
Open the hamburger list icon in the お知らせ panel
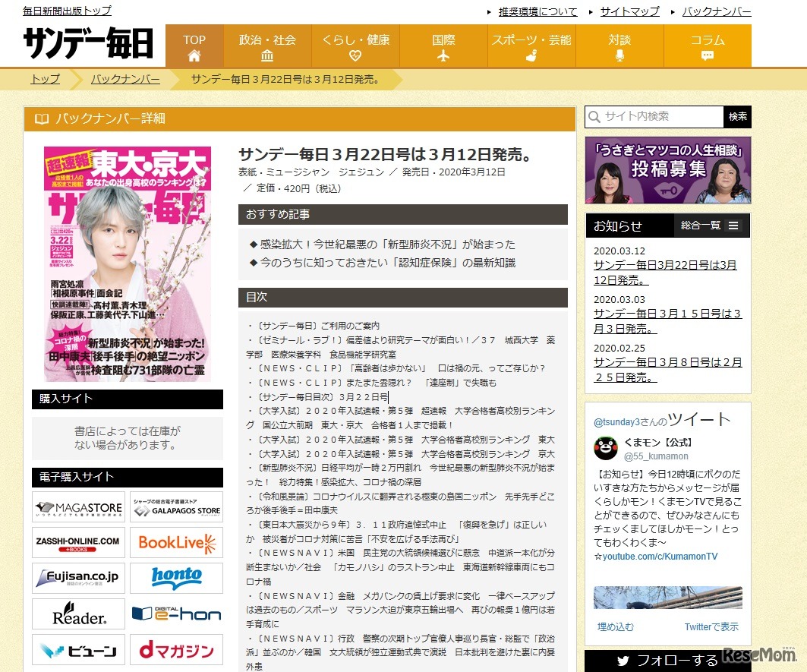tap(733, 226)
